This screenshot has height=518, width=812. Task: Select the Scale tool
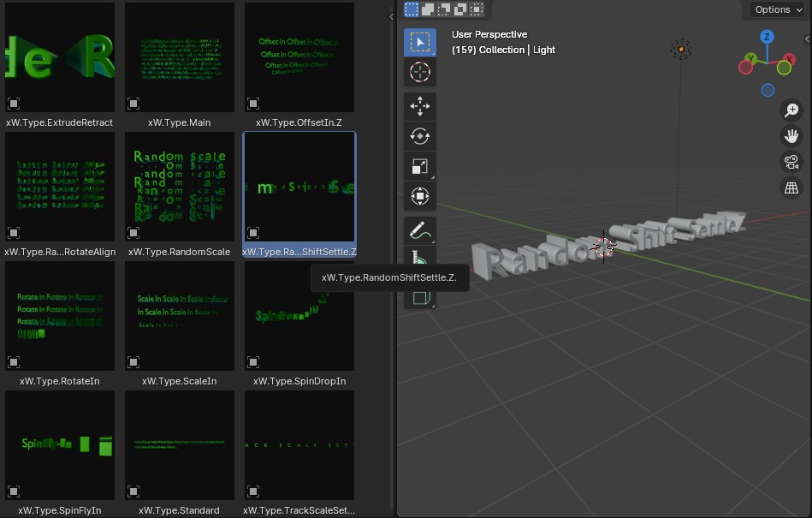coord(419,166)
